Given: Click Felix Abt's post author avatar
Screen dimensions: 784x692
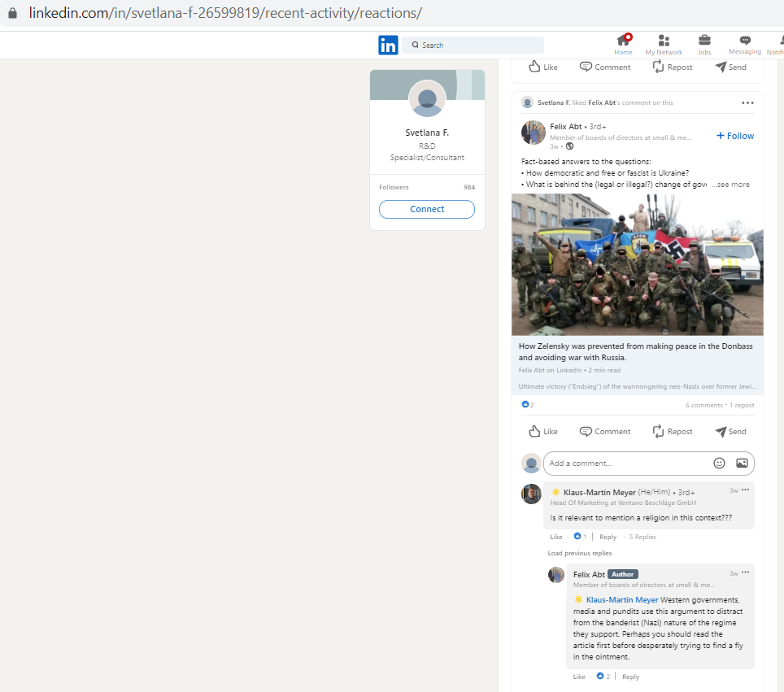Looking at the screenshot, I should [x=533, y=133].
